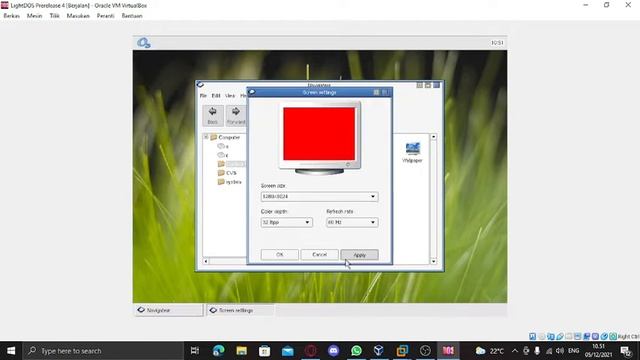Open Navigator's File menu

[x=203, y=96]
